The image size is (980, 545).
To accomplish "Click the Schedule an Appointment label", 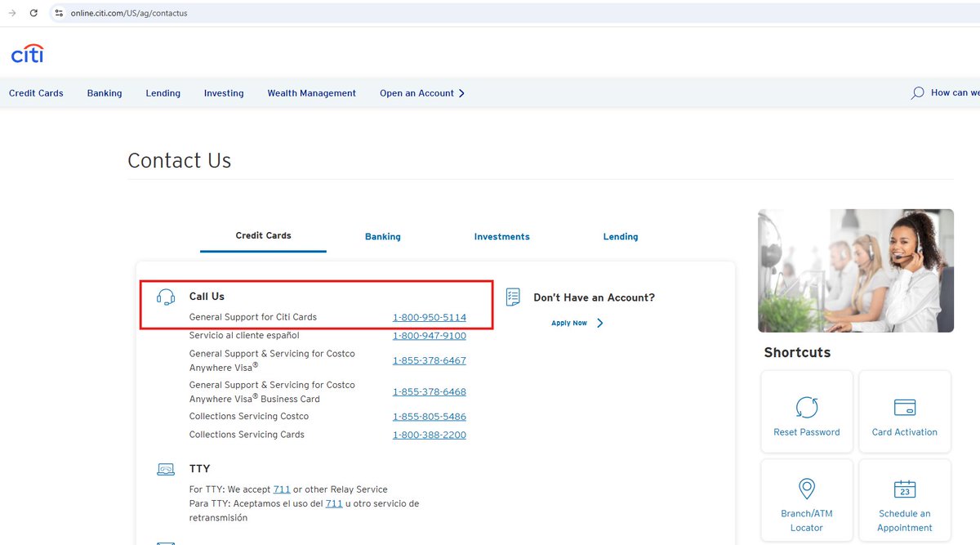I will (905, 520).
